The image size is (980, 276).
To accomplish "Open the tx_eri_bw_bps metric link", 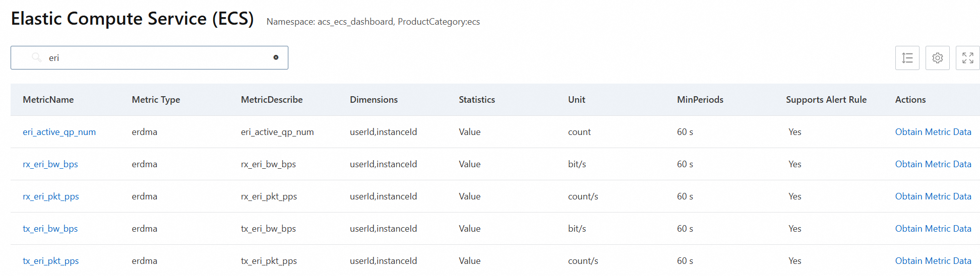I will (50, 229).
